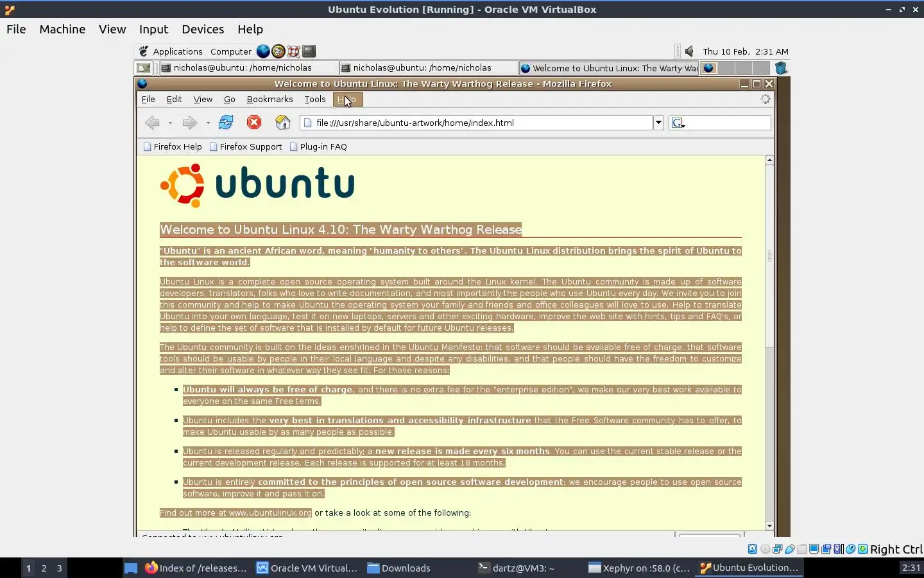Viewport: 924px width, 578px height.
Task: Click the page vertical scrollbar thumb
Action: click(x=769, y=256)
